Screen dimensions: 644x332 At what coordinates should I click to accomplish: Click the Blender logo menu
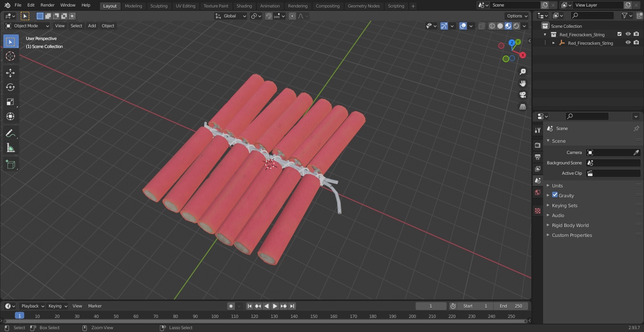(x=7, y=5)
